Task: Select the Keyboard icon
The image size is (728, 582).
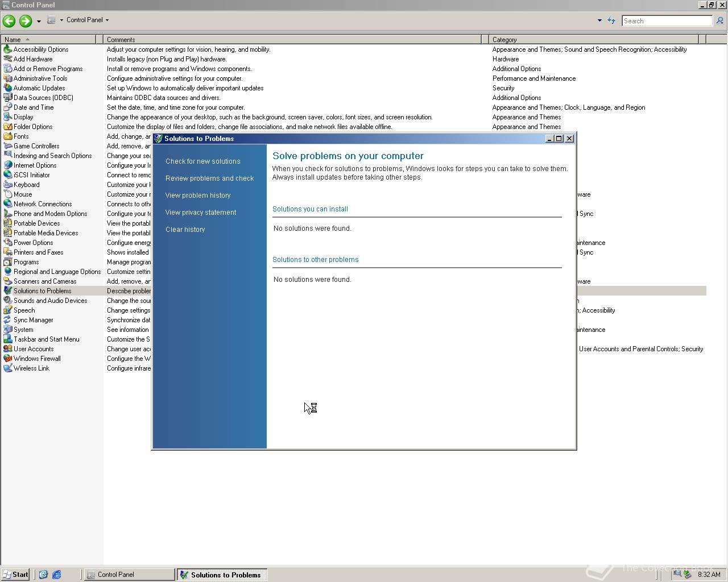Action: [x=8, y=185]
